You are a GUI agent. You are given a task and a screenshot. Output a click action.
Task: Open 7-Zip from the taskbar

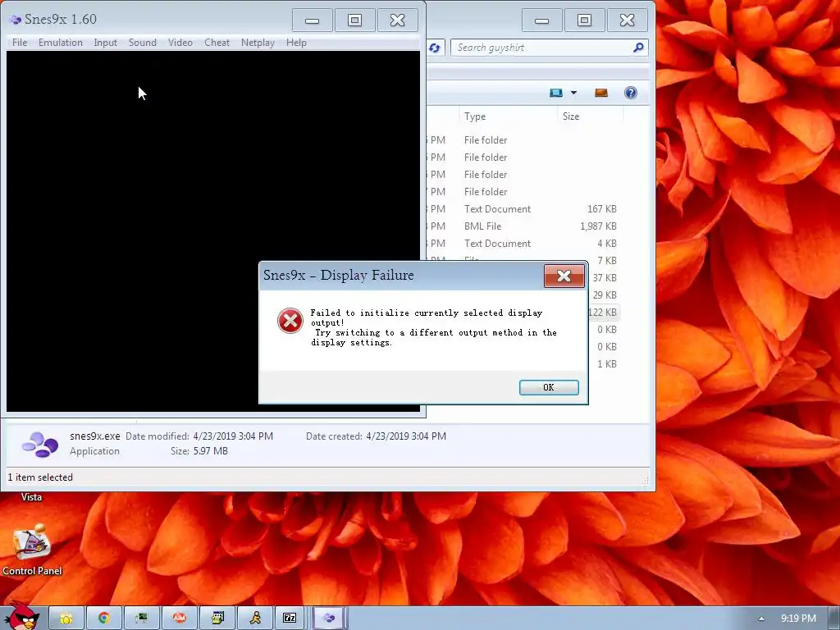tap(290, 619)
